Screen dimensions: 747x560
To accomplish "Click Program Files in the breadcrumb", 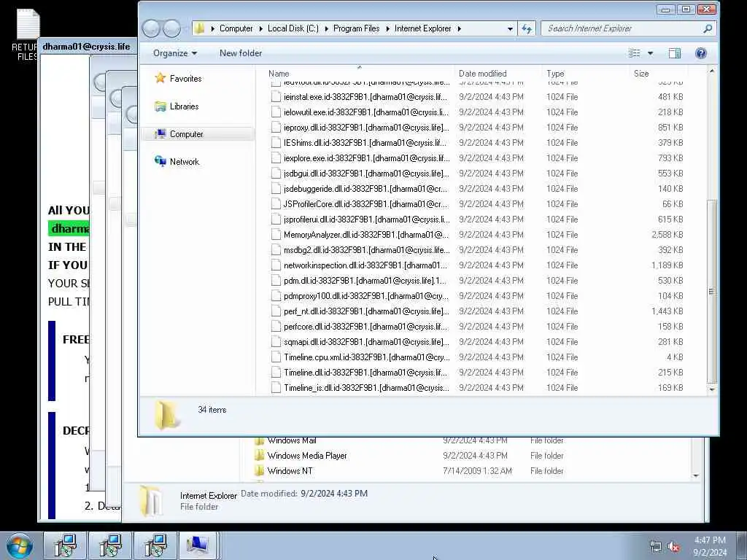I will click(x=356, y=28).
